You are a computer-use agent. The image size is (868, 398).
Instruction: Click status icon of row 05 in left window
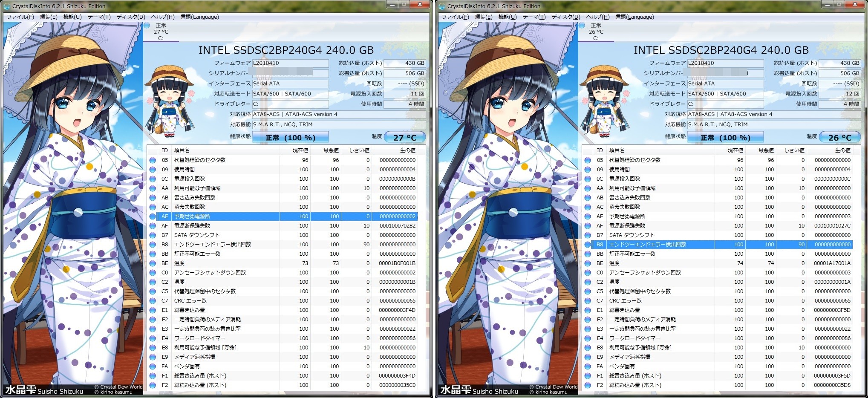point(153,160)
